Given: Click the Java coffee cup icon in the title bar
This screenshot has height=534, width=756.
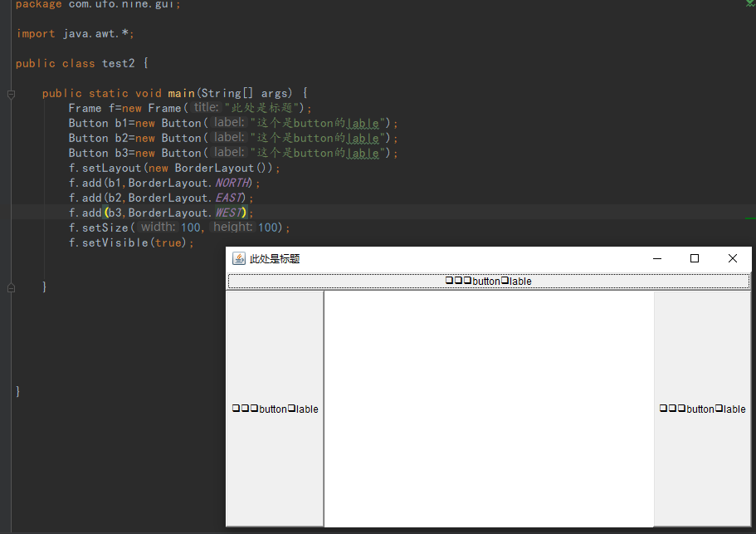Looking at the screenshot, I should pos(239,258).
